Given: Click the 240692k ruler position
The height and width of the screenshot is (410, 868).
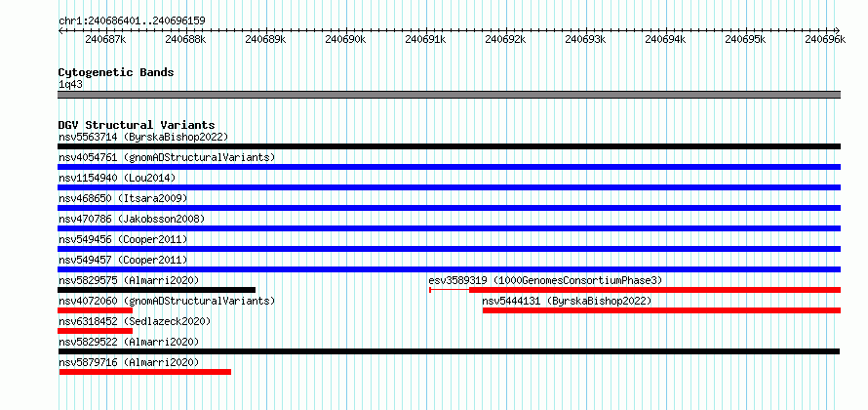Looking at the screenshot, I should point(505,39).
